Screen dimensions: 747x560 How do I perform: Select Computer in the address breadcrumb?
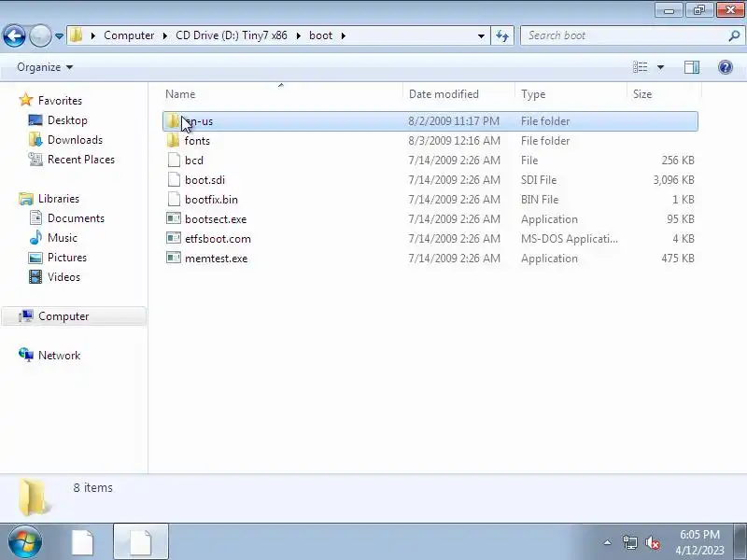(x=129, y=35)
